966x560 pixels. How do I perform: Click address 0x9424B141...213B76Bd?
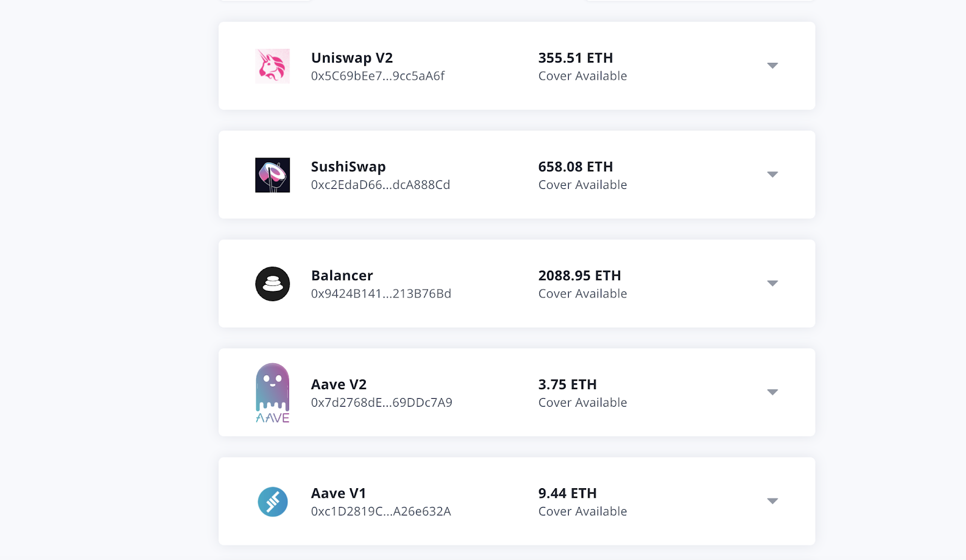pos(381,294)
